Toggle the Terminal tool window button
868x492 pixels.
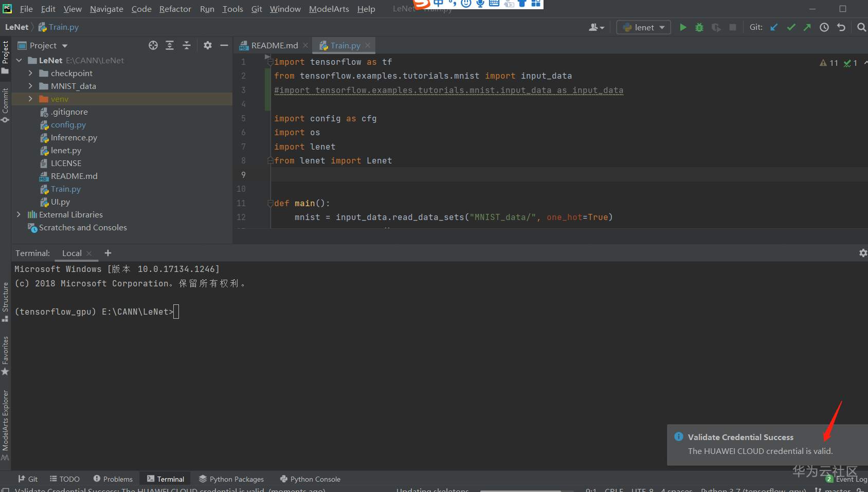pyautogui.click(x=166, y=479)
